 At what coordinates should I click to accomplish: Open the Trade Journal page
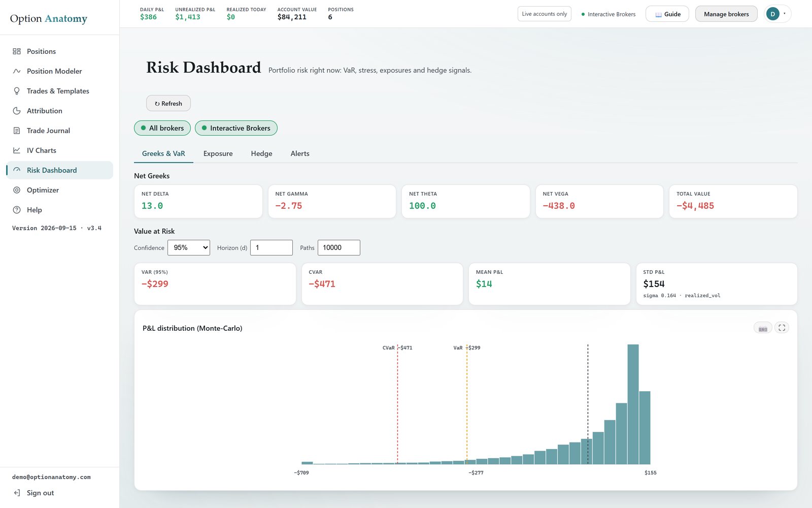coord(59,131)
